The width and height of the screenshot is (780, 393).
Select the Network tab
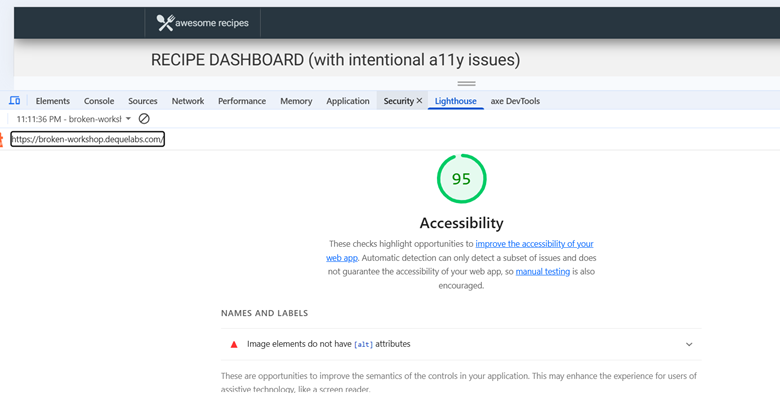tap(188, 101)
